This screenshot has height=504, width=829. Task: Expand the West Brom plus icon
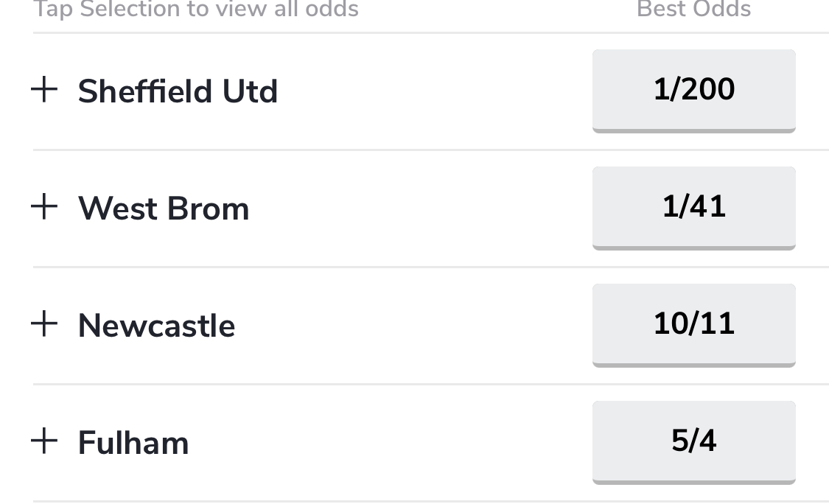coord(44,206)
